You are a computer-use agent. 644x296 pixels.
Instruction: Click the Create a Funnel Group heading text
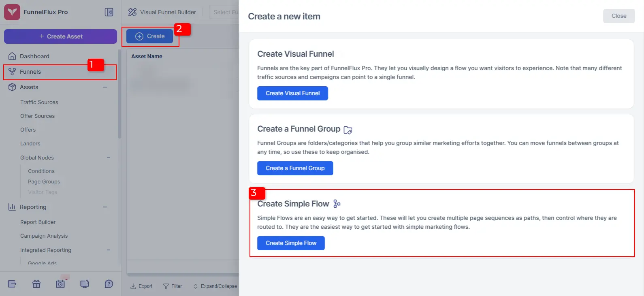(x=299, y=129)
